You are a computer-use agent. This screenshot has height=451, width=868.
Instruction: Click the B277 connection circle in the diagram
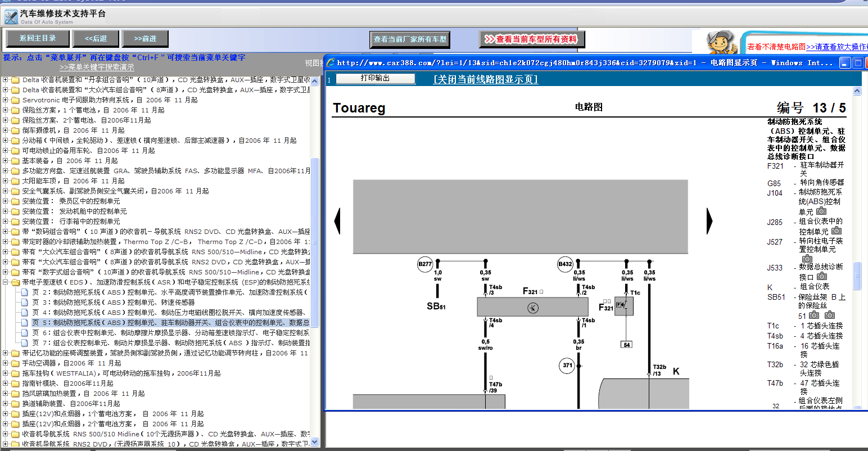[x=425, y=264]
